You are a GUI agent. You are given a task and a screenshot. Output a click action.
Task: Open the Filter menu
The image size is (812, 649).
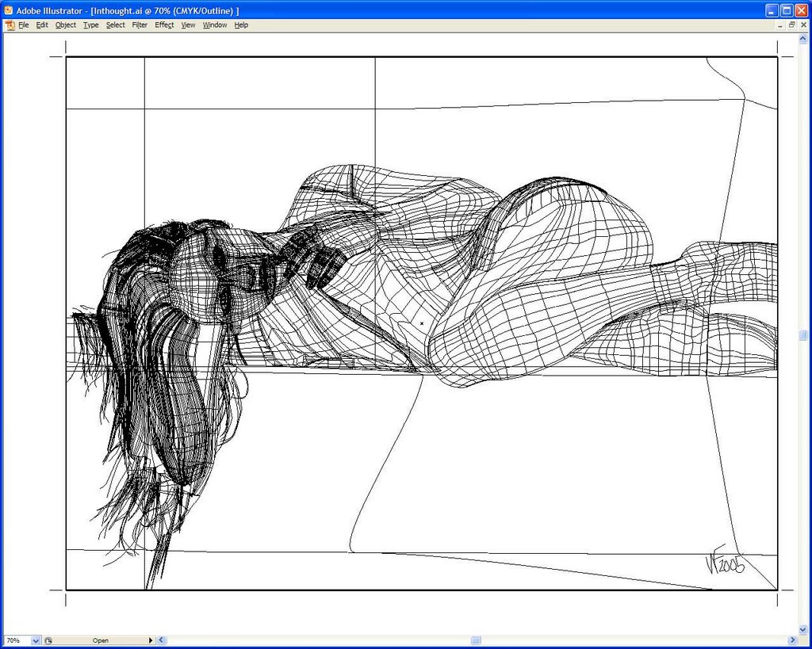140,25
